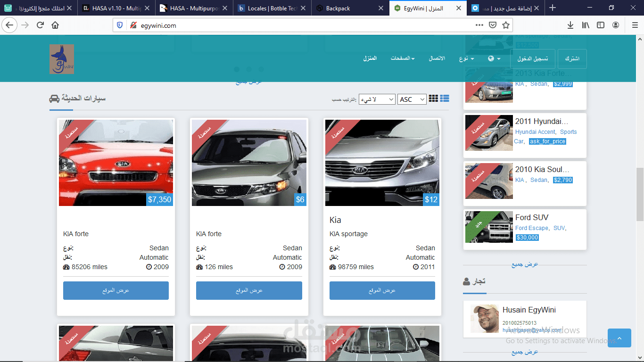Screen dimensions: 644x362
Task: Toggle the browser sidebar icon
Action: click(x=601, y=25)
